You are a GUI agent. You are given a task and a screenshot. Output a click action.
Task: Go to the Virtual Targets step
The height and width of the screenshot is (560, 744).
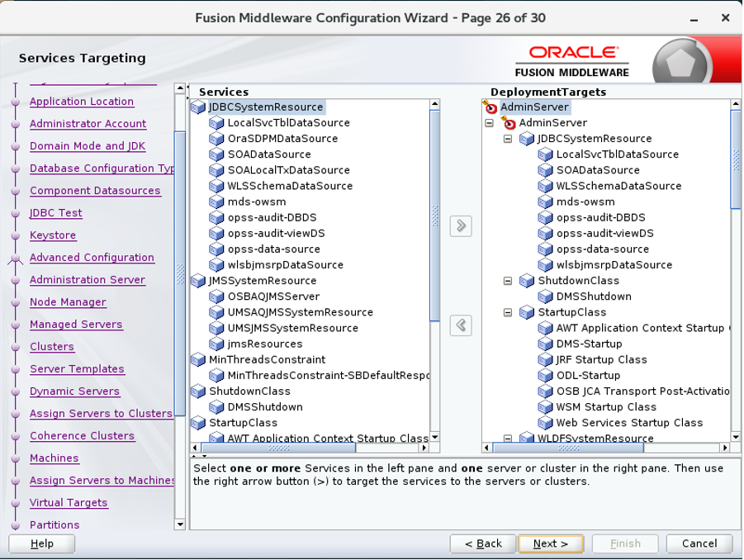[69, 503]
